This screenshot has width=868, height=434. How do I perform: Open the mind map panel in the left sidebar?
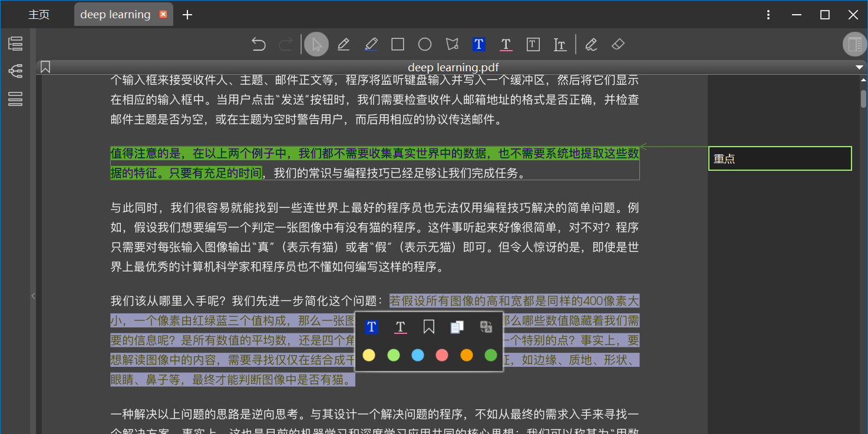coord(15,71)
